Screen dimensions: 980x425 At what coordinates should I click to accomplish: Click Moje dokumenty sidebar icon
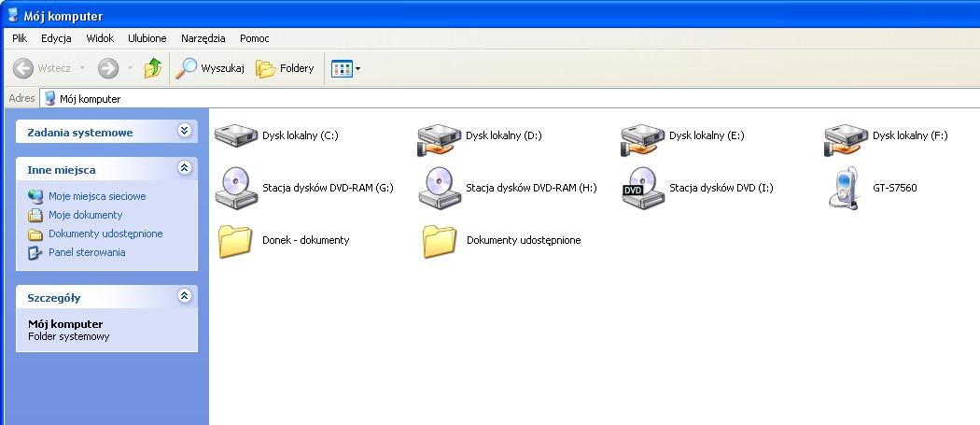point(35,216)
